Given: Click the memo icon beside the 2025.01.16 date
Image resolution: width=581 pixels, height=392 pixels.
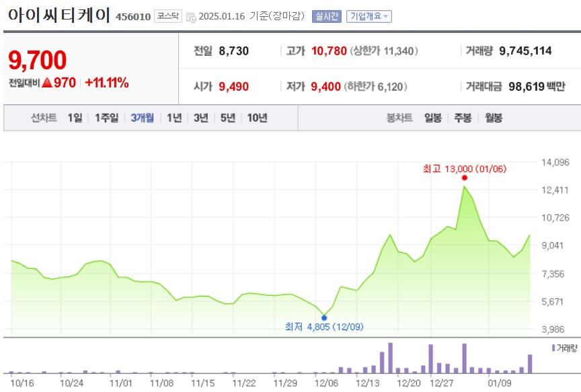Looking at the screenshot, I should (x=191, y=16).
